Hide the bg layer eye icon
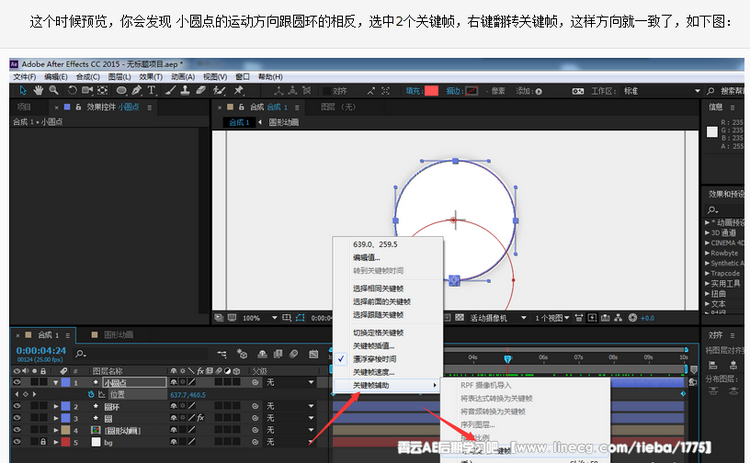Screen dimensions: 750x463 click(17, 442)
